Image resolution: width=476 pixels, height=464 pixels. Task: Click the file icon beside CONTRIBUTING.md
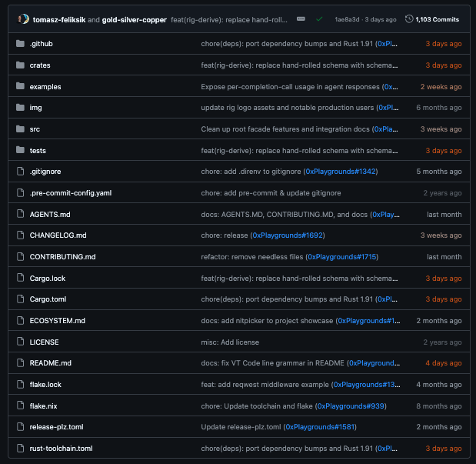[x=20, y=257]
